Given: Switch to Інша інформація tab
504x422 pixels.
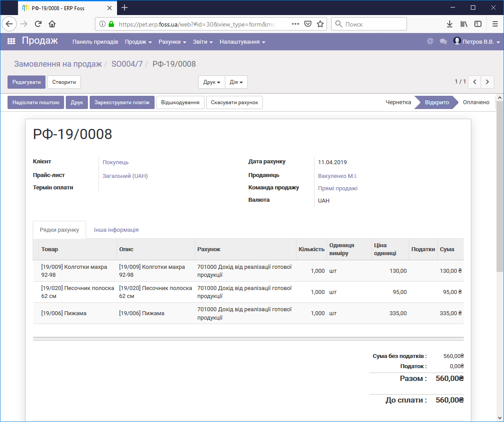Looking at the screenshot, I should click(116, 230).
